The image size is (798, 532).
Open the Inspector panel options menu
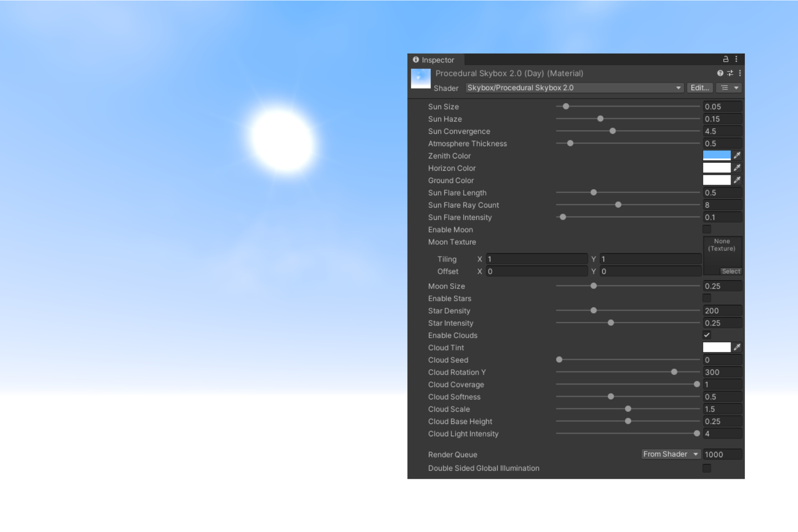point(737,59)
